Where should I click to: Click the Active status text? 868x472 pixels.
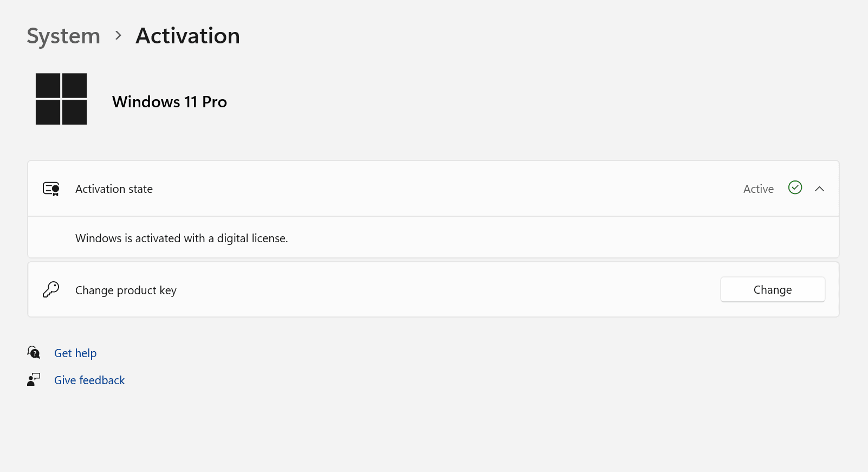(x=758, y=189)
